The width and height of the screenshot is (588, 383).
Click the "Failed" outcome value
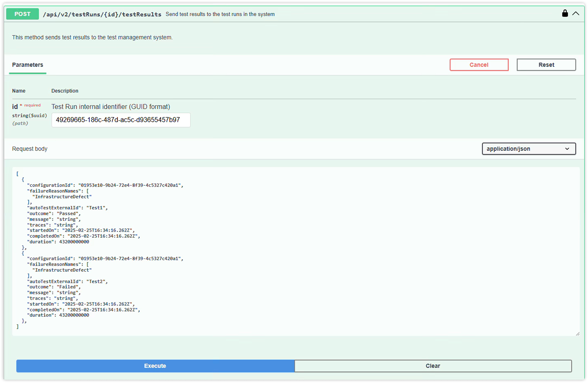[x=67, y=287]
